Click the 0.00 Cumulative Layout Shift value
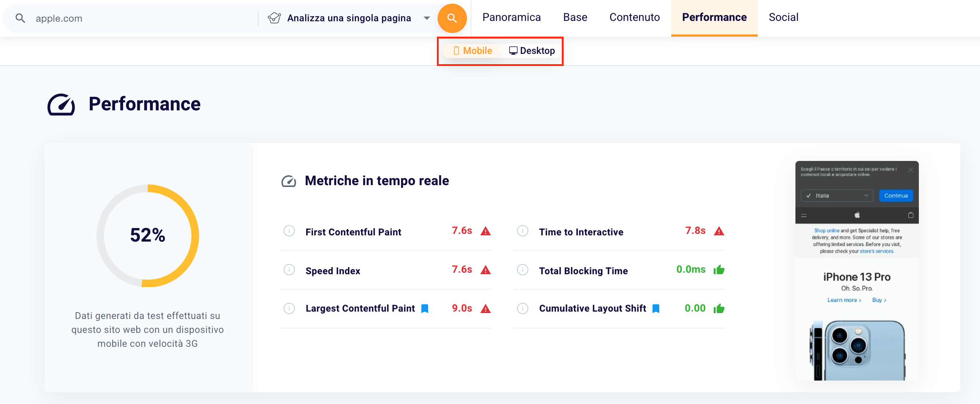 click(x=695, y=308)
